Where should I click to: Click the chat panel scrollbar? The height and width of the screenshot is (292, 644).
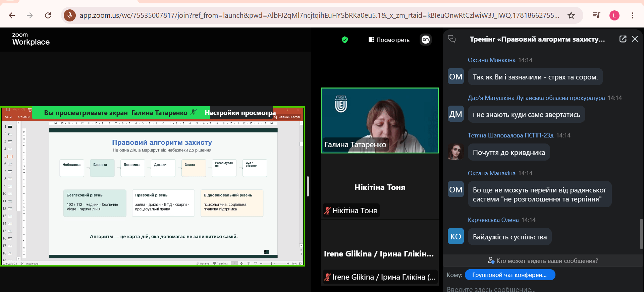pos(641,234)
